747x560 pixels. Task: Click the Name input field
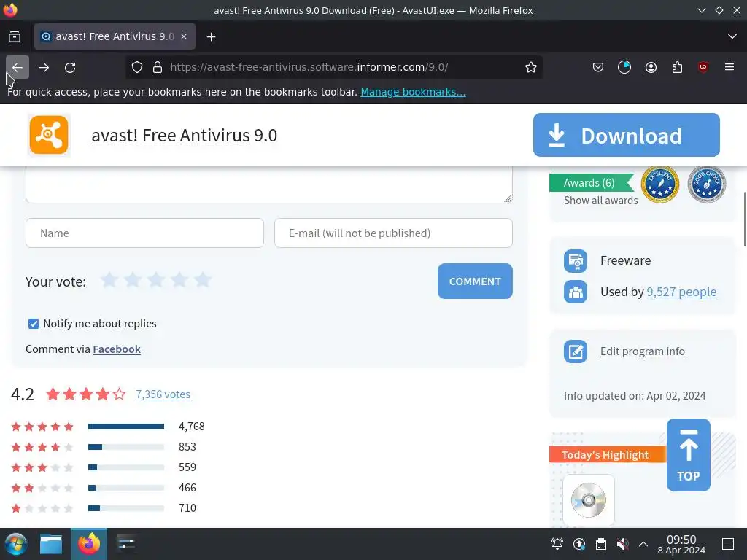[x=145, y=233]
